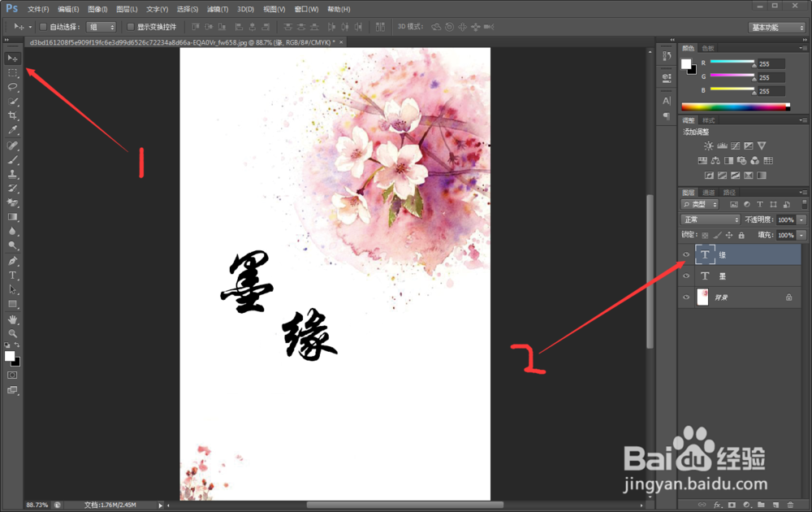
Task: Enable the 显示变换控件 checkbox
Action: [131, 27]
